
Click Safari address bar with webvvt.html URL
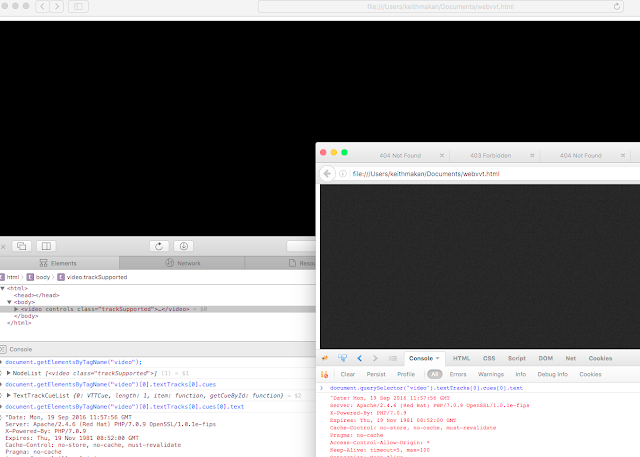click(440, 7)
